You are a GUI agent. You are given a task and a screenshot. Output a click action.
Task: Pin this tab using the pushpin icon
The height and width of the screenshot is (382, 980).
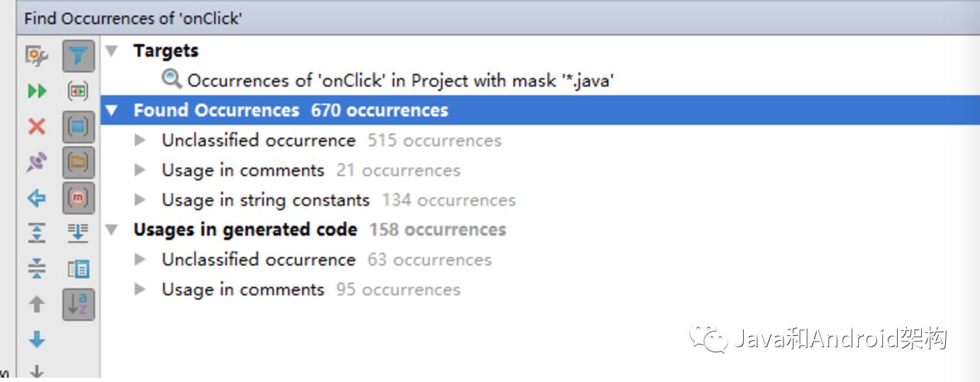pos(37,162)
